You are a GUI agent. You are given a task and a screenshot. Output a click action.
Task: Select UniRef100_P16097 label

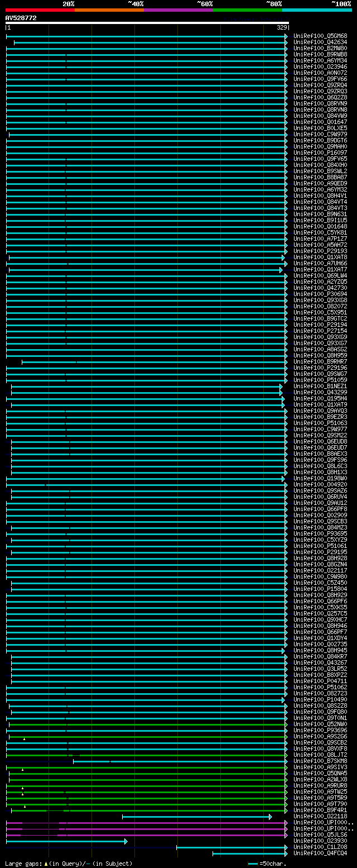(x=320, y=152)
